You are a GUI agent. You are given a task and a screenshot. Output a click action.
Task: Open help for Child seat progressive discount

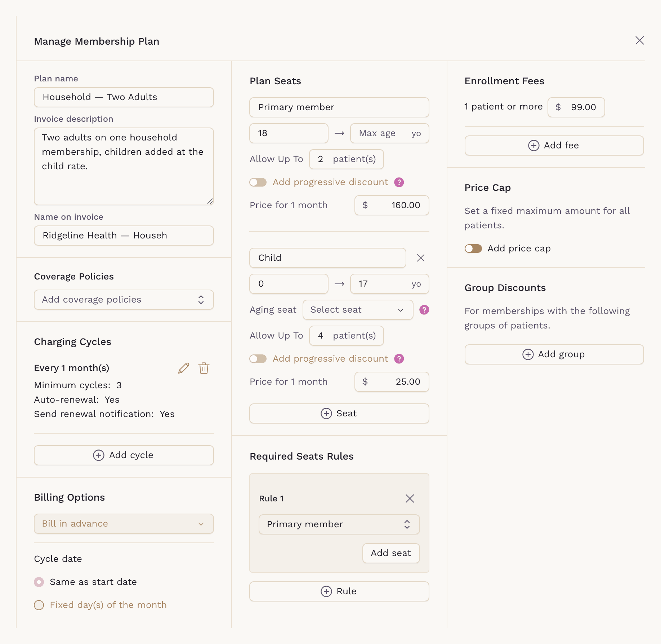tap(399, 359)
